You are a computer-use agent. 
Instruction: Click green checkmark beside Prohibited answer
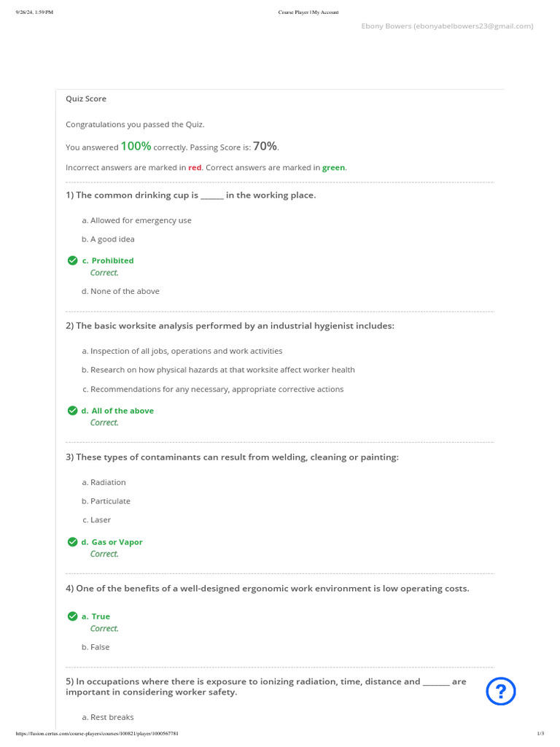[x=72, y=260]
